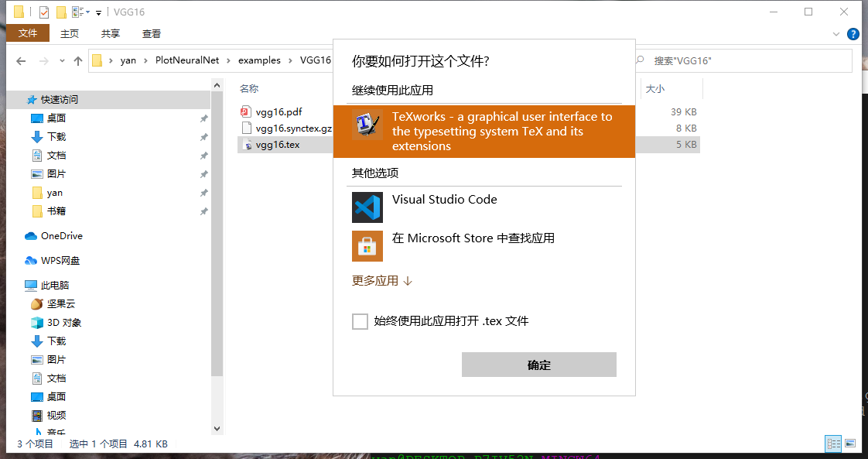
Task: Open 3D 对象 folder
Action: click(64, 322)
